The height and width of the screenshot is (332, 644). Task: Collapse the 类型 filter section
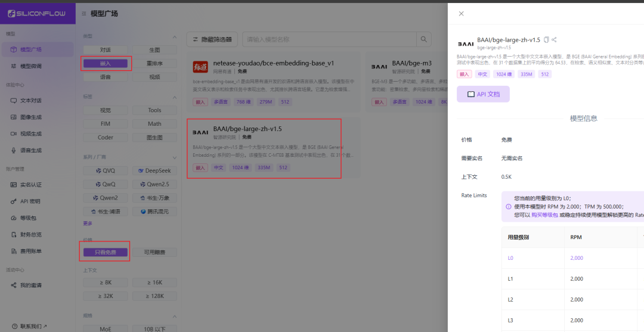(x=175, y=37)
